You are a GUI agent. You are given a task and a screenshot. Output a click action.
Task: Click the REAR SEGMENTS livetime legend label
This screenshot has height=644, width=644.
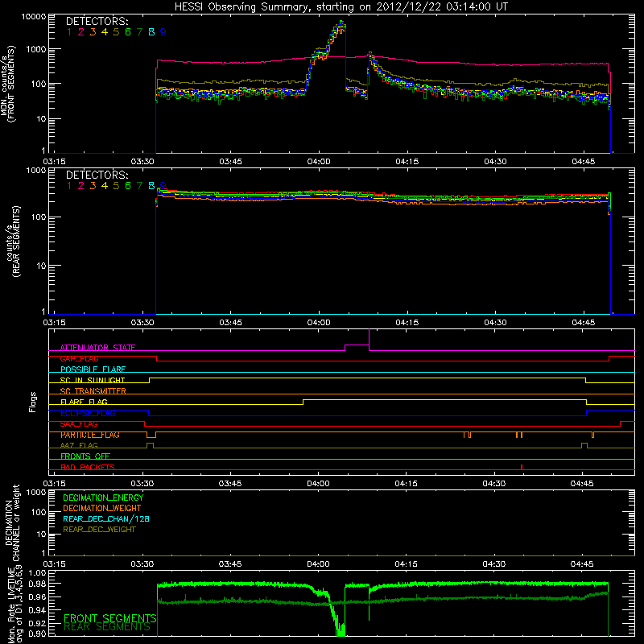107,627
